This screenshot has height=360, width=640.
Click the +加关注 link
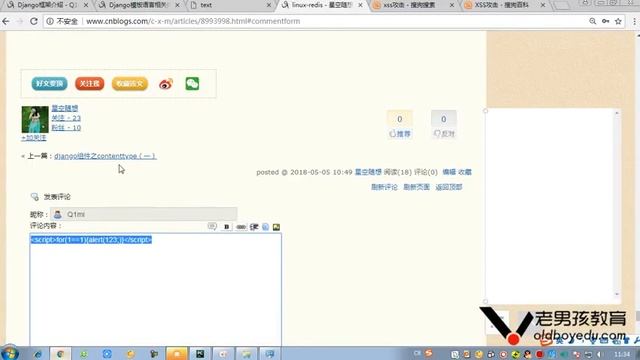[x=34, y=138]
